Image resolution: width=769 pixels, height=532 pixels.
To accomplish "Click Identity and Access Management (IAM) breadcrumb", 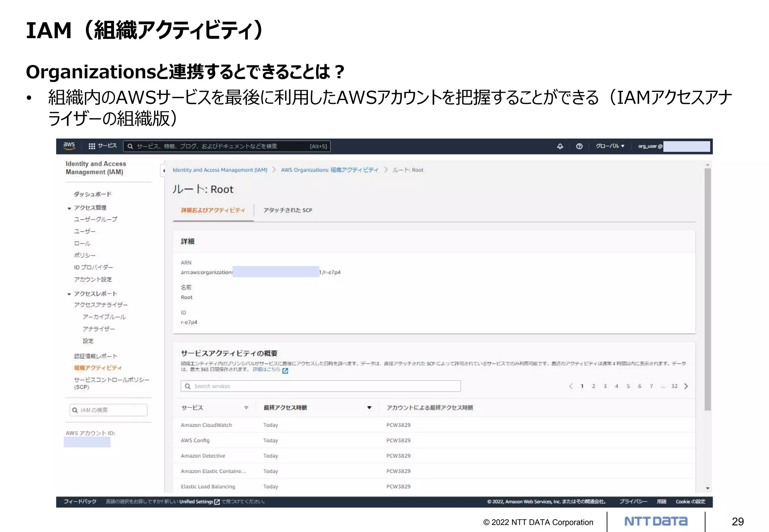I will pyautogui.click(x=220, y=170).
